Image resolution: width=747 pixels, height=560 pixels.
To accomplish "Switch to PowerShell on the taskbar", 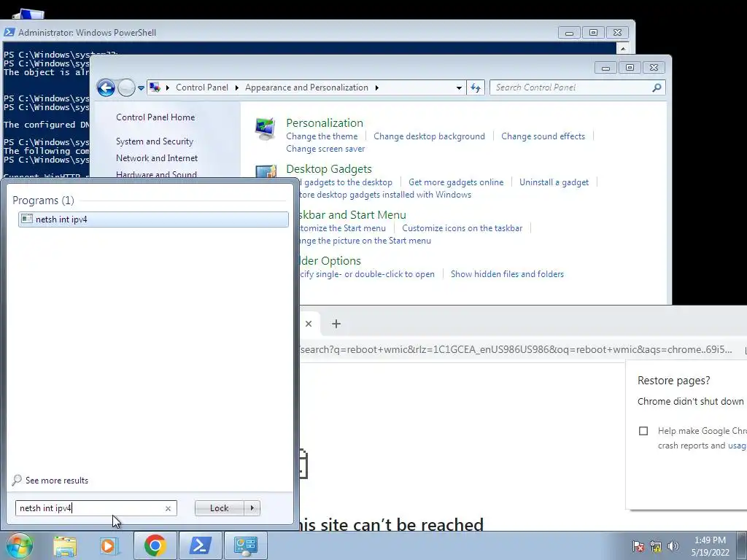I will [x=201, y=545].
